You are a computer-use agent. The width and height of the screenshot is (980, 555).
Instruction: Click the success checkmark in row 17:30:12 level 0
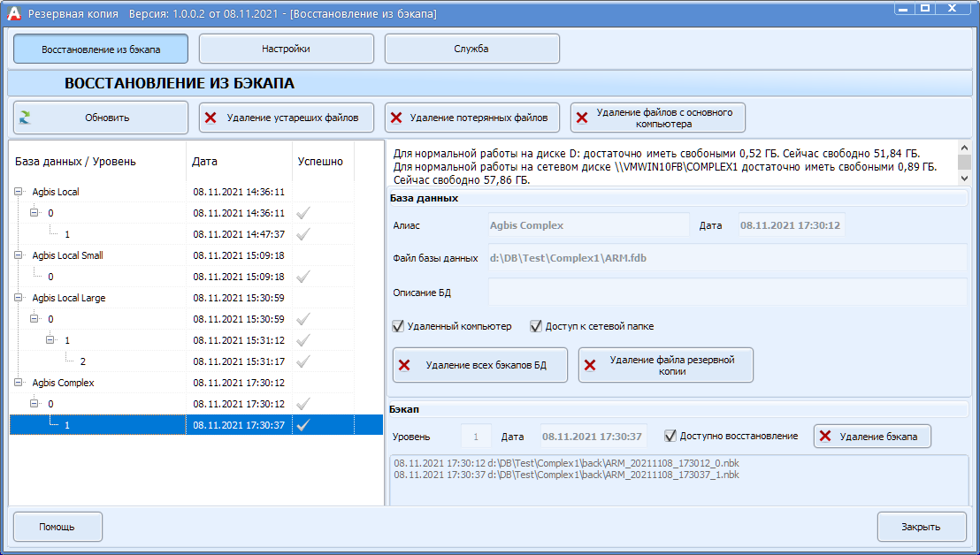(x=303, y=404)
